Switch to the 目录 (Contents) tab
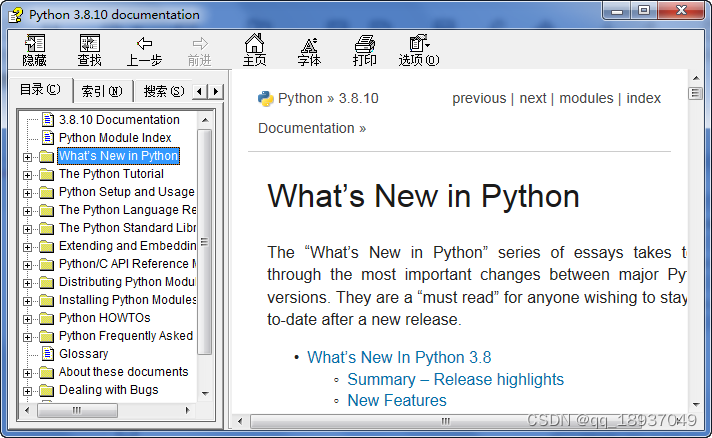 click(40, 90)
